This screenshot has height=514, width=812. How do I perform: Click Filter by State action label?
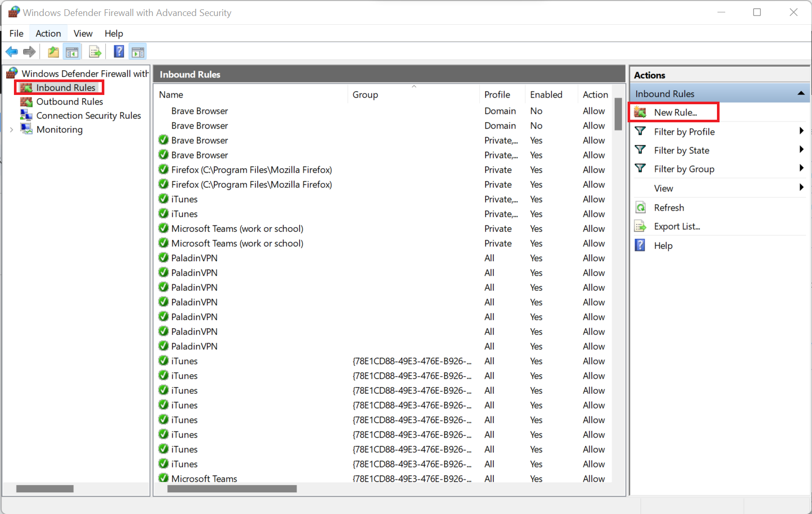tap(682, 150)
